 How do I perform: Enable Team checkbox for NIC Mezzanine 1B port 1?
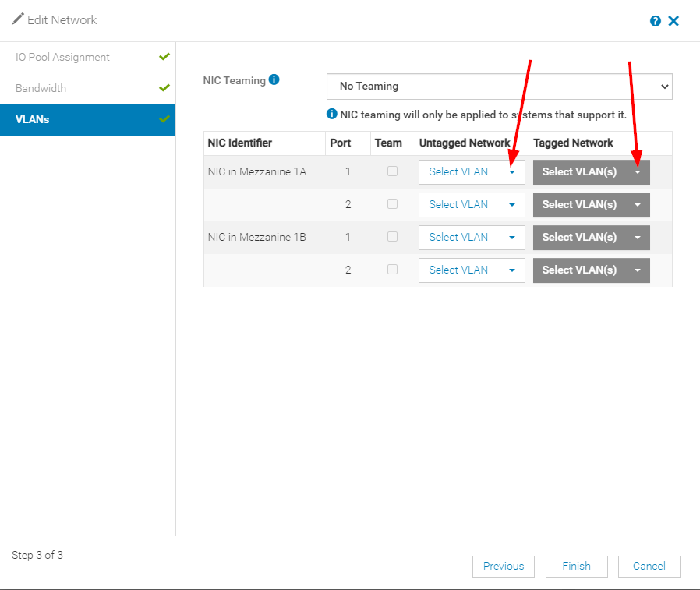pos(392,237)
